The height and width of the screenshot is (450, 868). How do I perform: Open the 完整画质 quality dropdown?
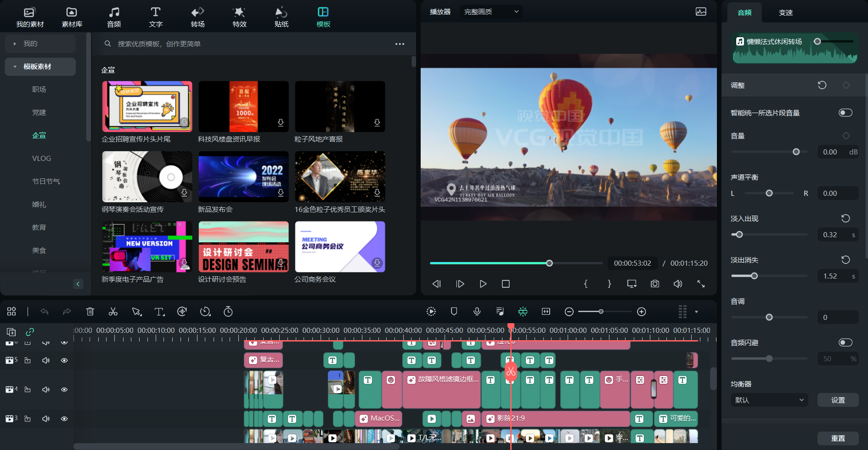[x=491, y=11]
